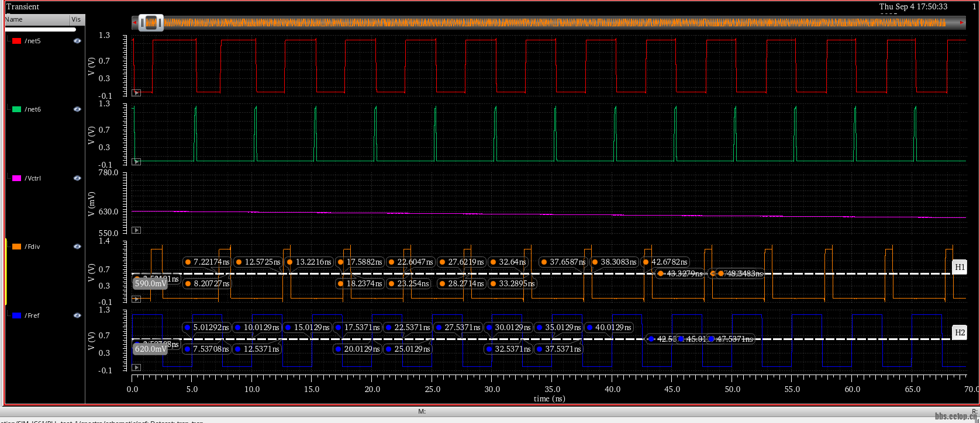This screenshot has height=423, width=980.
Task: Select the 37.6587ns intercept label
Action: [x=563, y=262]
